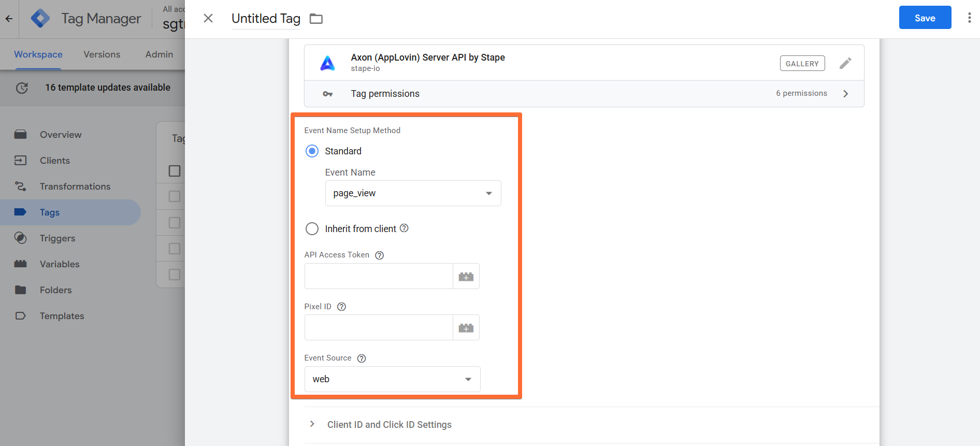Click the Tag permissions label

point(385,94)
